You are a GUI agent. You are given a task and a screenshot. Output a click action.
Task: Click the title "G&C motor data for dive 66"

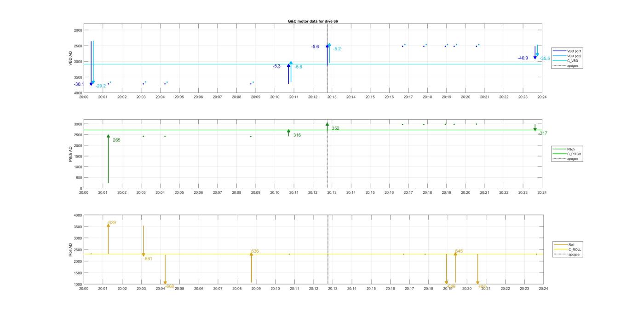[x=313, y=21]
